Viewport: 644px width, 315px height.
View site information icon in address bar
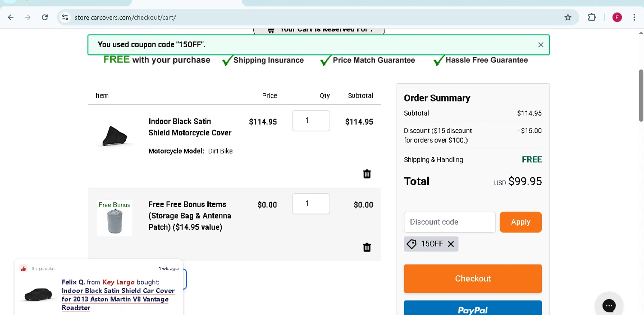click(65, 17)
